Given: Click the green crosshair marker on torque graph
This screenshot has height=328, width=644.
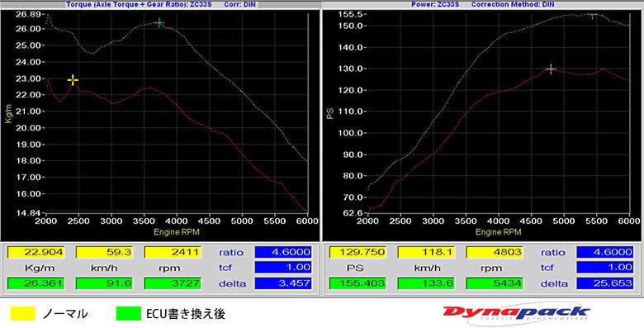Looking at the screenshot, I should point(160,23).
